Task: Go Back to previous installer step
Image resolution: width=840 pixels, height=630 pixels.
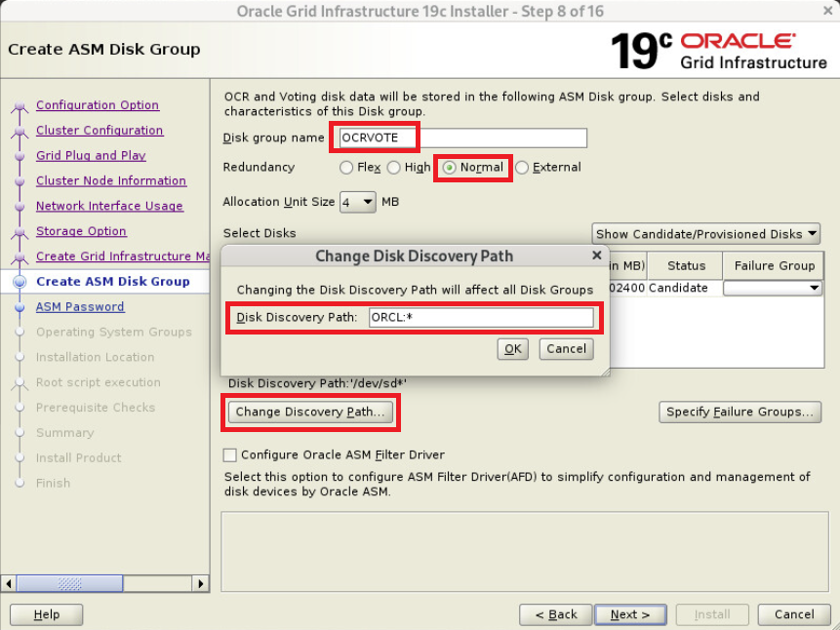Action: pyautogui.click(x=555, y=614)
